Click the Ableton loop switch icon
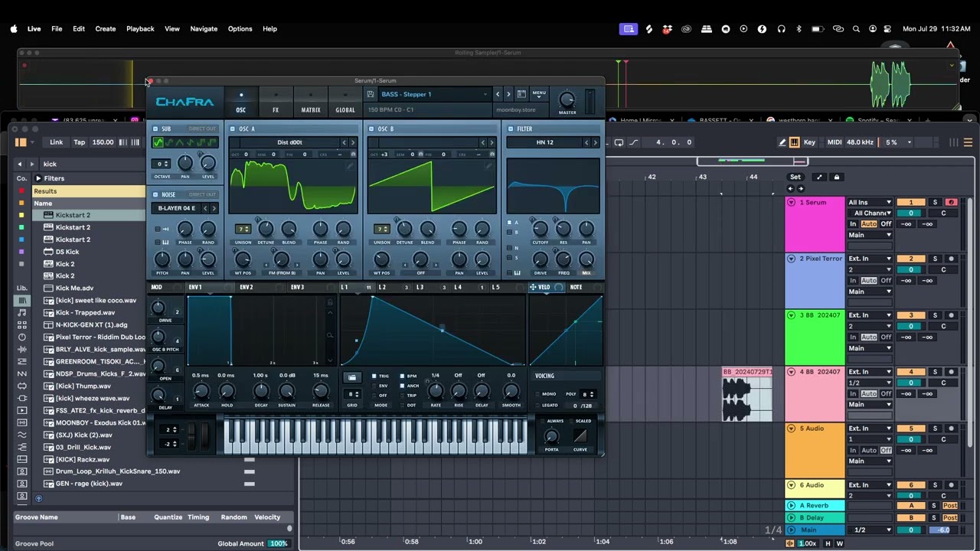 (619, 142)
